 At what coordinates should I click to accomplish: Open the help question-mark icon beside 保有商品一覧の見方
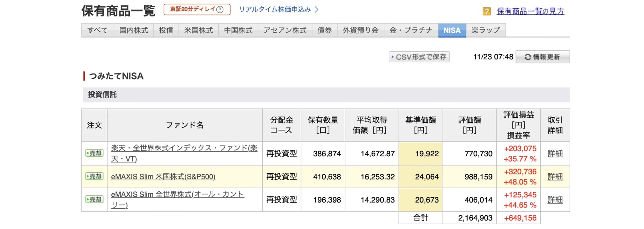[486, 11]
